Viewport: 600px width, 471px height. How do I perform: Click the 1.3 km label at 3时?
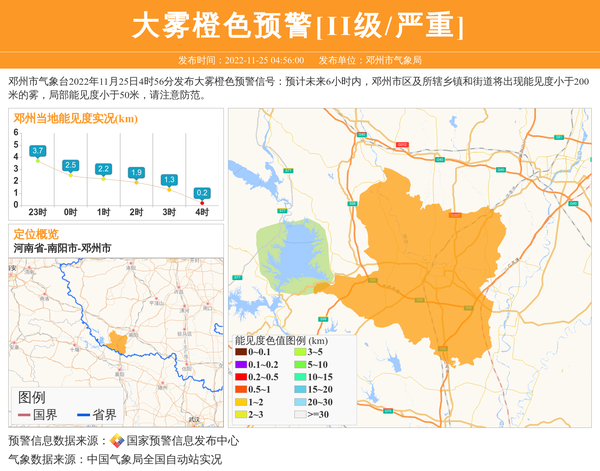(x=169, y=180)
